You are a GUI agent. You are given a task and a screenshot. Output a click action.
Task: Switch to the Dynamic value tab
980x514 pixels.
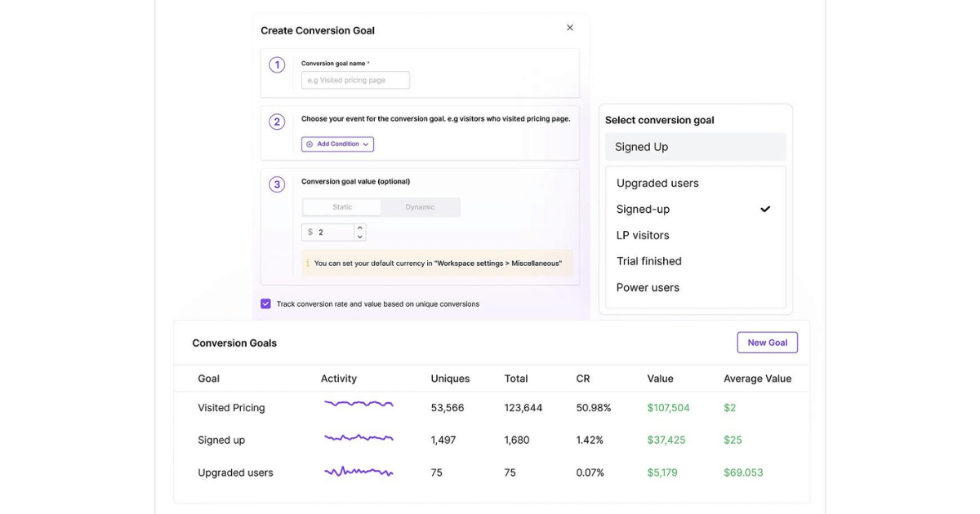point(420,207)
